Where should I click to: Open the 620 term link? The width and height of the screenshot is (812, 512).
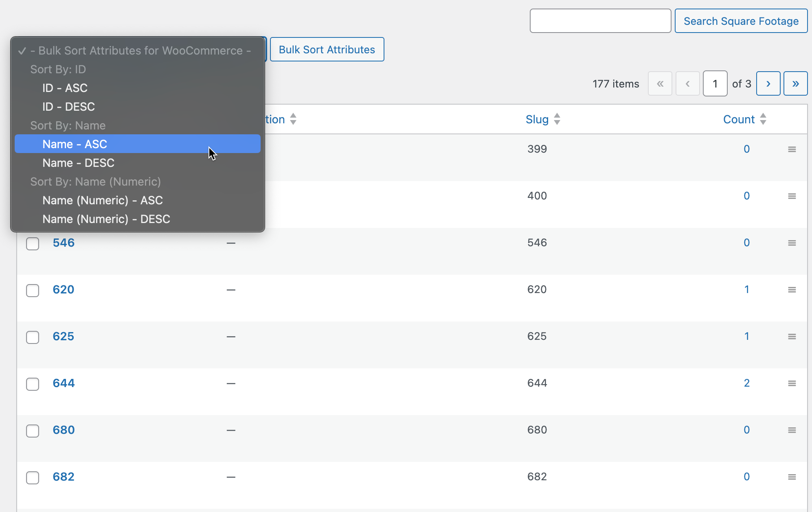click(64, 289)
